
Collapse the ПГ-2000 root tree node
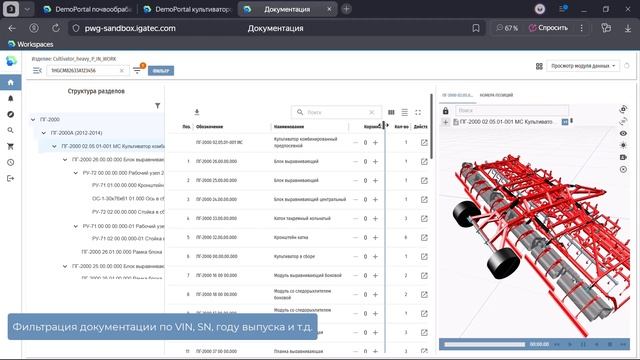click(x=33, y=120)
